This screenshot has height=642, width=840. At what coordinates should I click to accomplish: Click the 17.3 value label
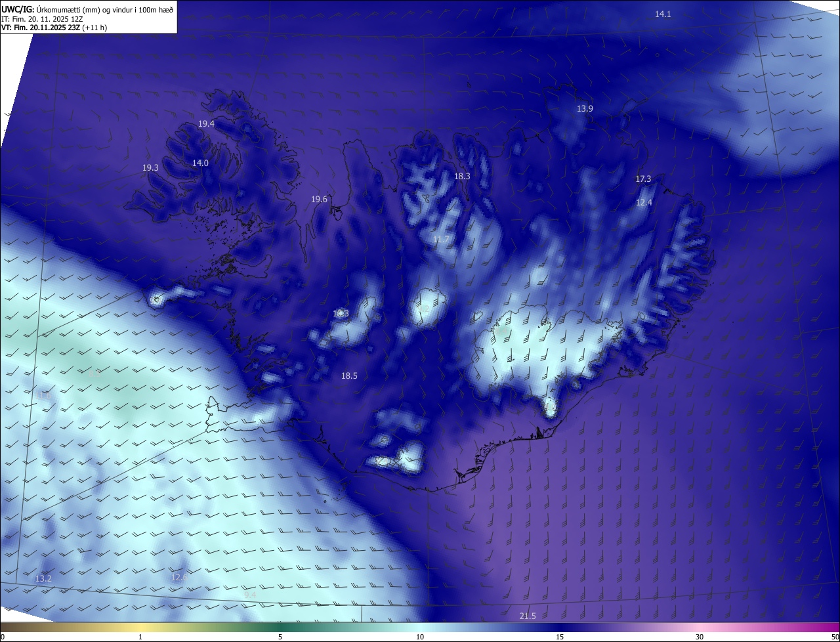(x=643, y=179)
